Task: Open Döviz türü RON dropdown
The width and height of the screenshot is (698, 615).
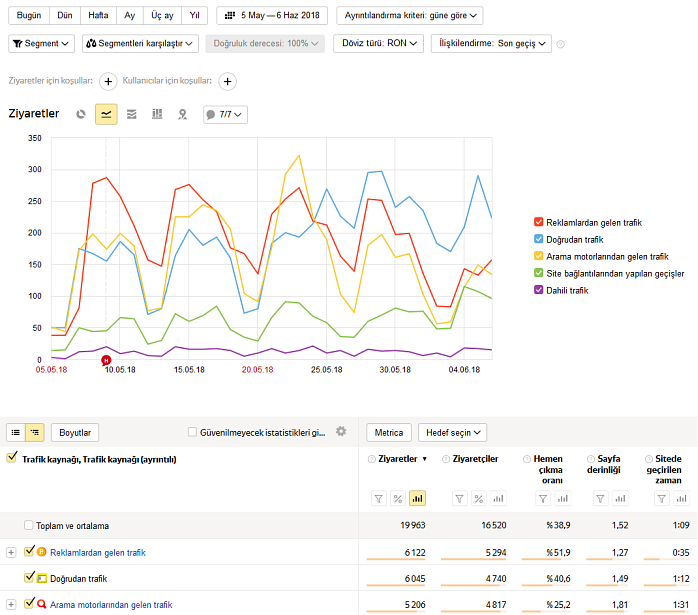Action: coord(378,44)
